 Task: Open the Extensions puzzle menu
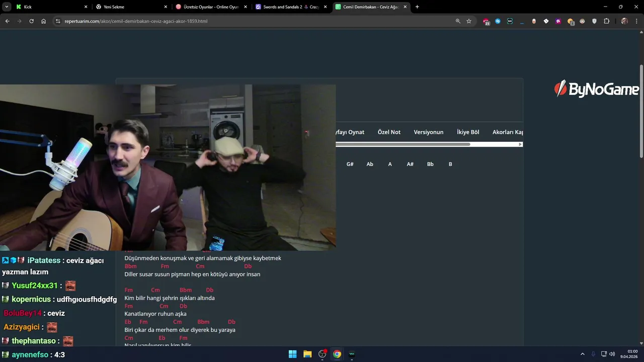coord(606,21)
